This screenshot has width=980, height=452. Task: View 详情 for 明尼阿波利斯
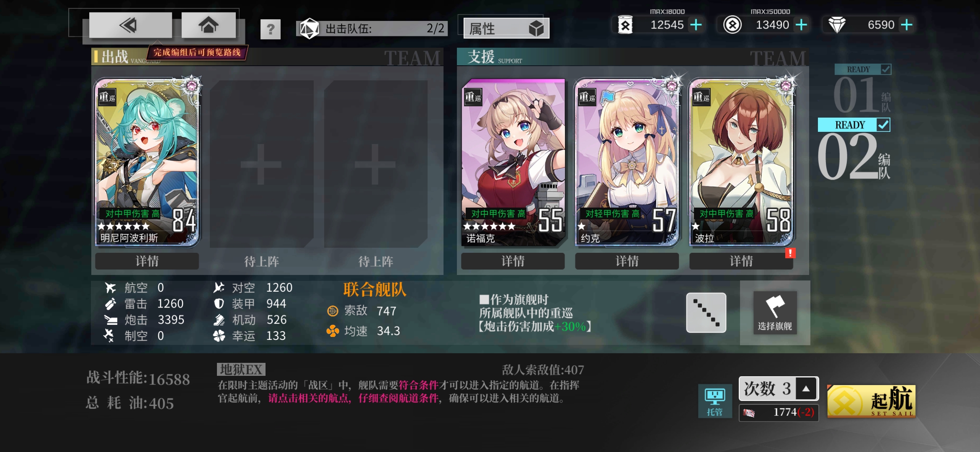147,261
